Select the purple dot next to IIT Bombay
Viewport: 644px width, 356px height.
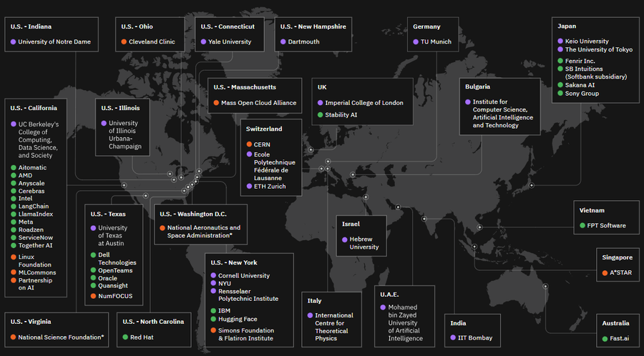453,338
